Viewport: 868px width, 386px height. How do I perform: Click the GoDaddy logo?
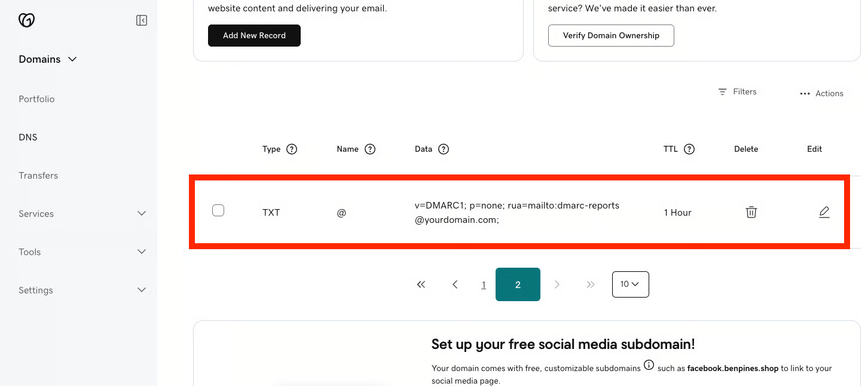tap(26, 20)
